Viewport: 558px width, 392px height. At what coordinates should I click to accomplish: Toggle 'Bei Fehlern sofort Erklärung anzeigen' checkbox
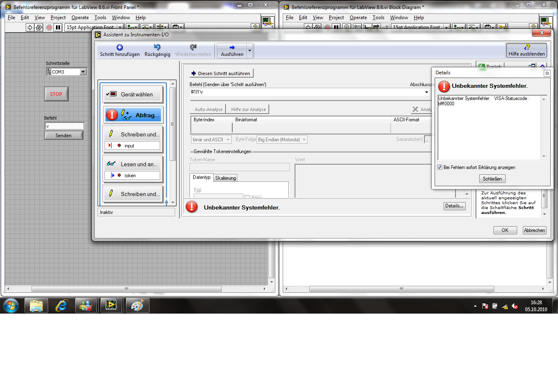click(x=440, y=167)
